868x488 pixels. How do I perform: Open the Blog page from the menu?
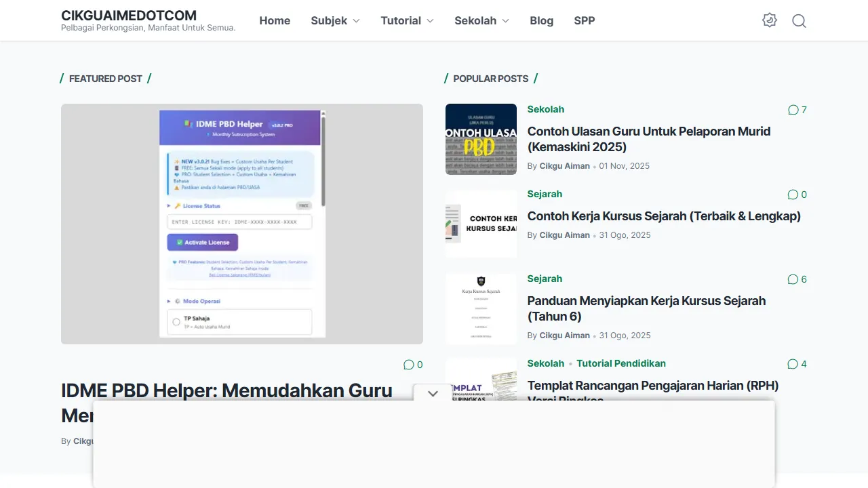point(541,20)
